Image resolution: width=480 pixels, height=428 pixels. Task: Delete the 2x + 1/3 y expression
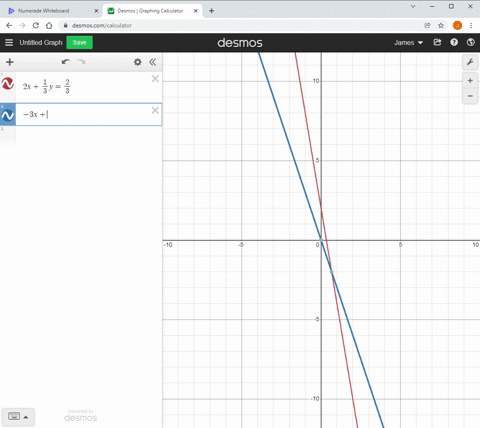coord(155,79)
